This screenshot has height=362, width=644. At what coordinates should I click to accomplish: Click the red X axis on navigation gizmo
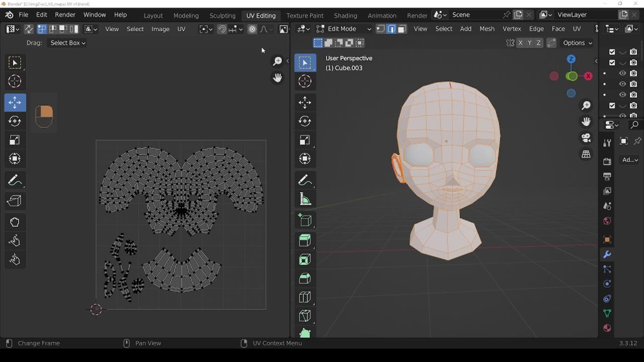pyautogui.click(x=588, y=76)
